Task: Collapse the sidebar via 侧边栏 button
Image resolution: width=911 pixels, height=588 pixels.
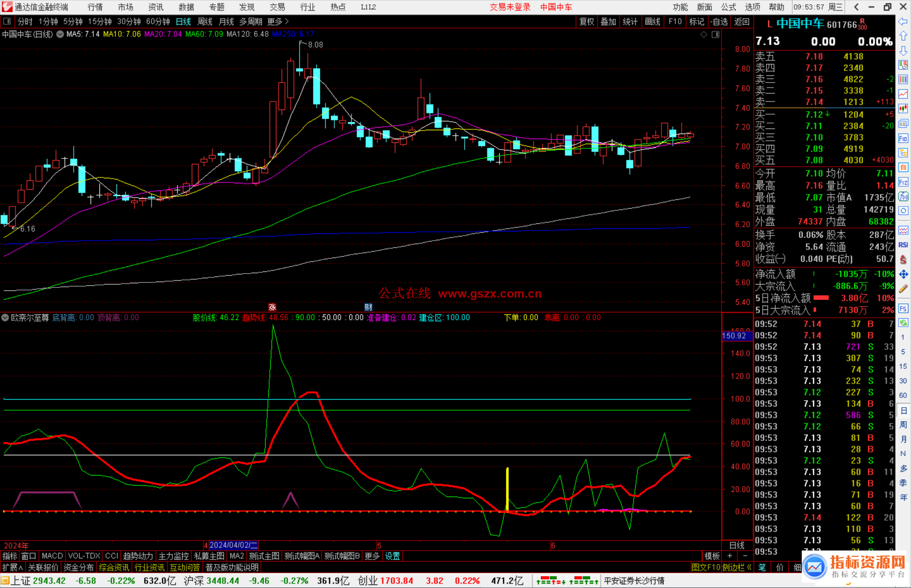Action: 737,567
